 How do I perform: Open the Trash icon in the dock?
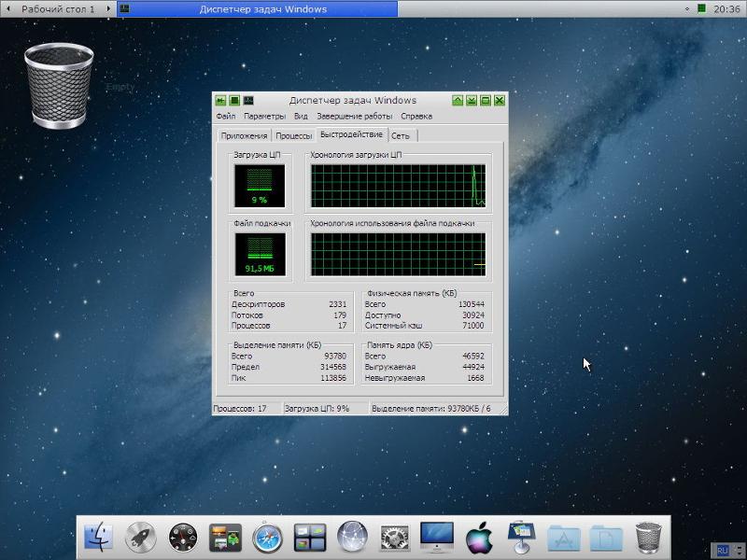tap(648, 538)
